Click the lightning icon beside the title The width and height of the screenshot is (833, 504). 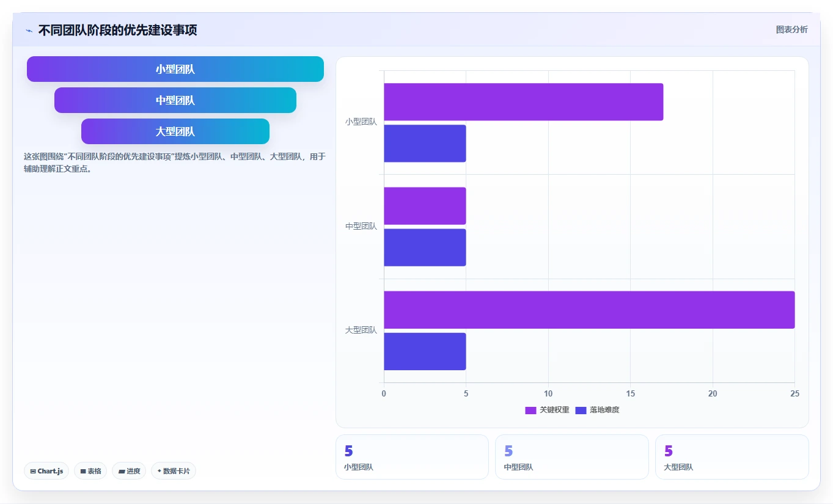(x=29, y=30)
